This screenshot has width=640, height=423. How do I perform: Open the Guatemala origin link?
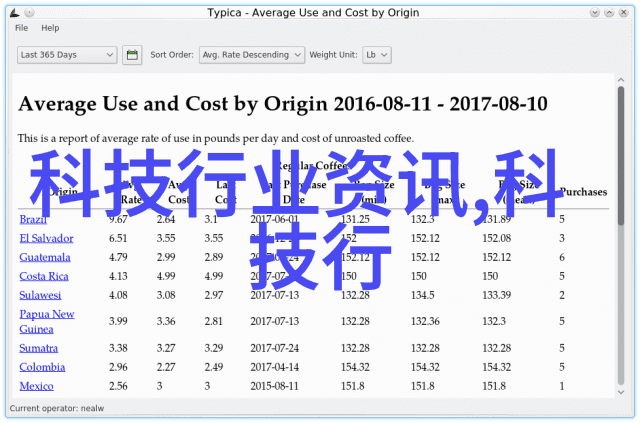pyautogui.click(x=45, y=257)
